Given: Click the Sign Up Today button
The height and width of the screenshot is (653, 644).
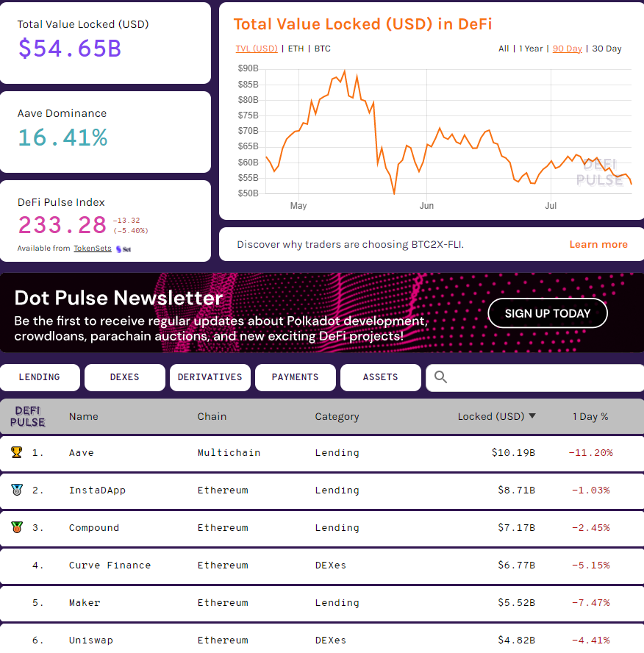Looking at the screenshot, I should pos(548,313).
